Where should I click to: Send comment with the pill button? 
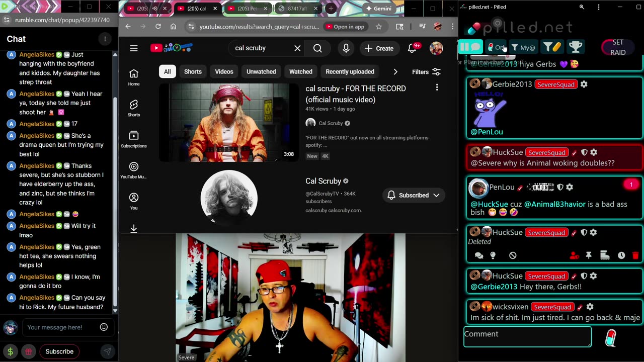coord(610,338)
